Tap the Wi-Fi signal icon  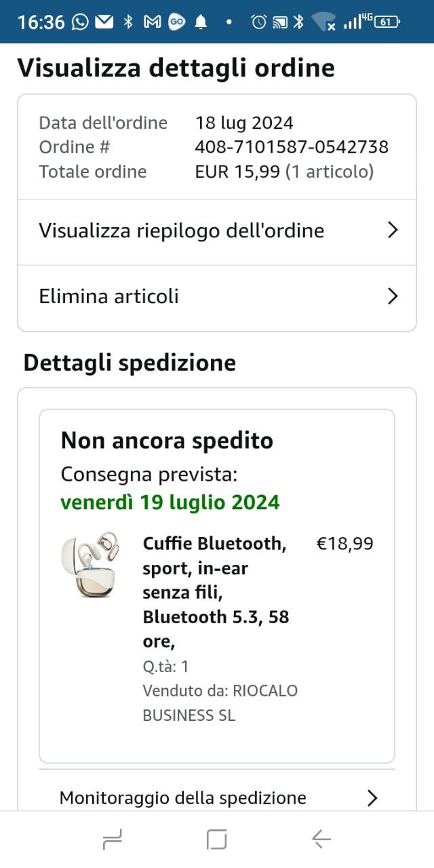point(324,22)
